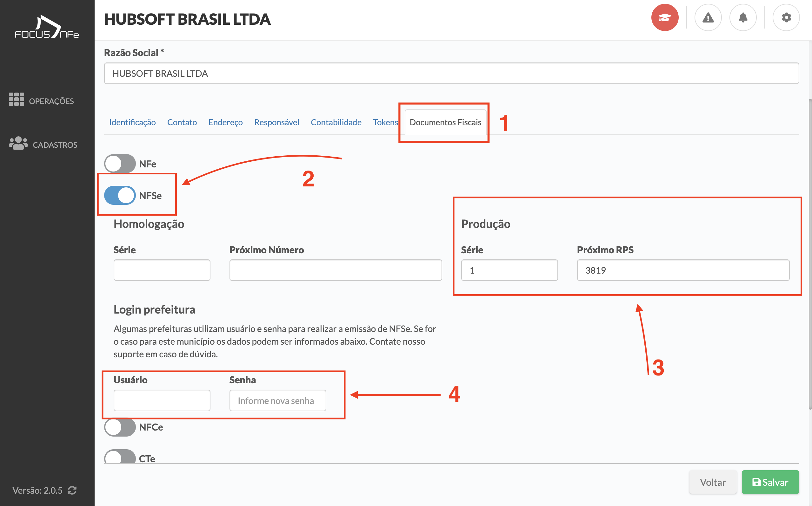Viewport: 812px width, 506px height.
Task: Open the warning alerts icon
Action: 708,18
